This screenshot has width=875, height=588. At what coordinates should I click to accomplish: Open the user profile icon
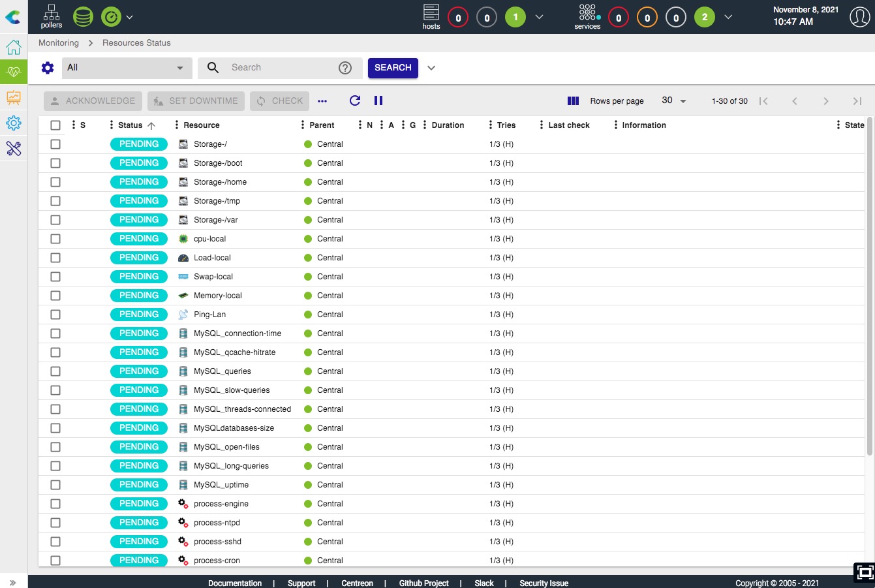[859, 17]
